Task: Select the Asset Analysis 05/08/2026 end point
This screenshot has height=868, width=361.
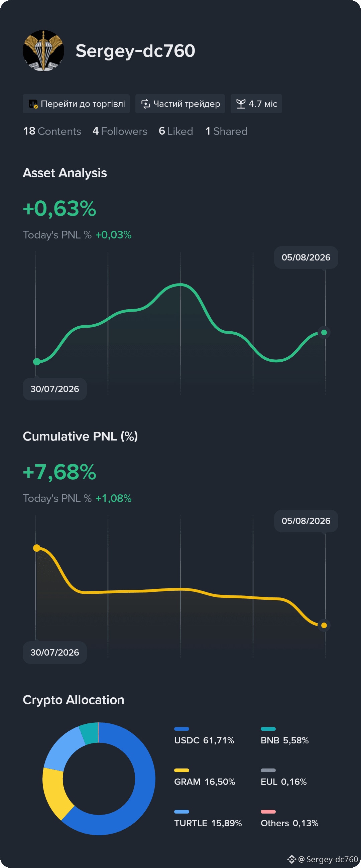Action: [324, 333]
